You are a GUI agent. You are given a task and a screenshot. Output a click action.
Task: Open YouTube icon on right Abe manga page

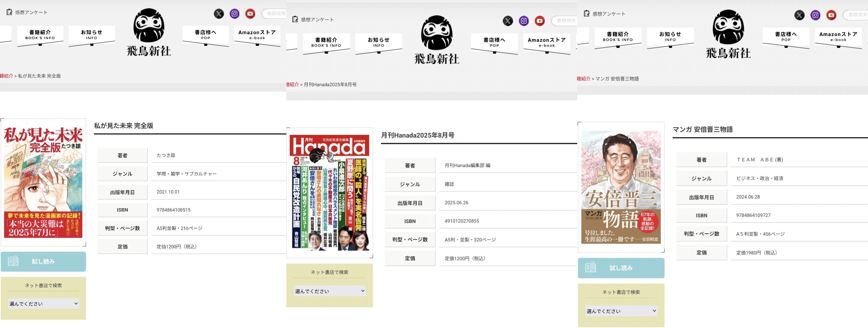[x=831, y=15]
